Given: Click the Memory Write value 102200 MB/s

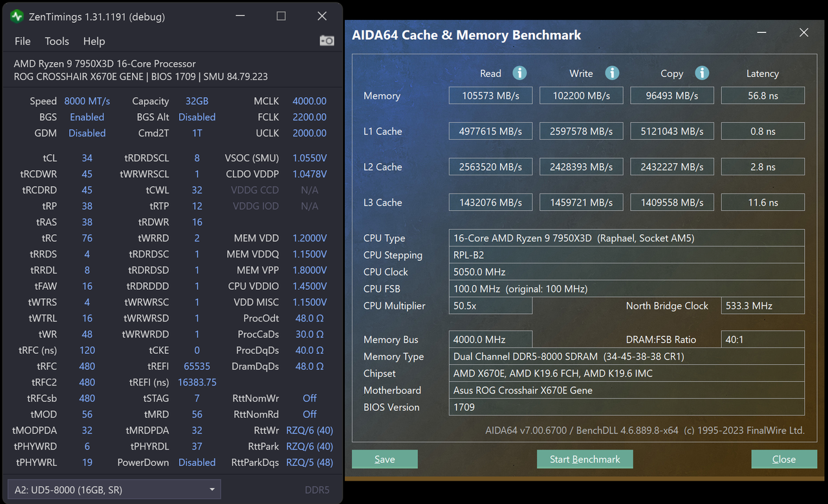Looking at the screenshot, I should point(582,96).
